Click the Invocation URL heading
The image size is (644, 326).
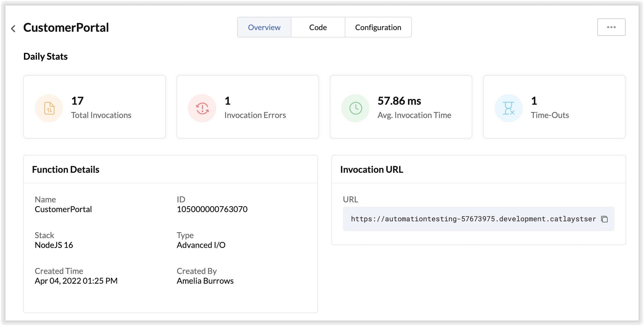372,170
